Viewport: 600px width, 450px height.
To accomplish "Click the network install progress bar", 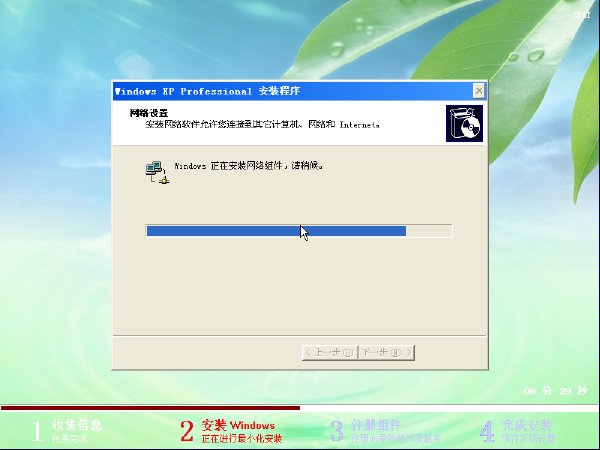I will (299, 231).
